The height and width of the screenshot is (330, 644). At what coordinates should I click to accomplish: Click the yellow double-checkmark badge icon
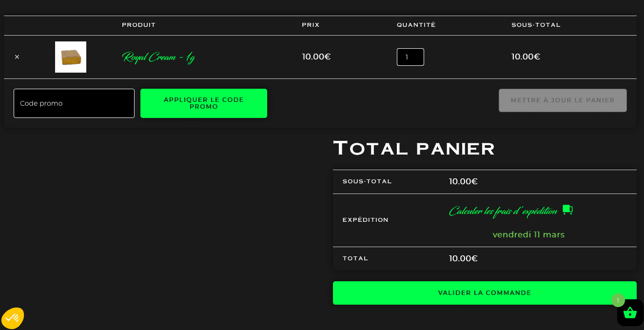coord(13,318)
